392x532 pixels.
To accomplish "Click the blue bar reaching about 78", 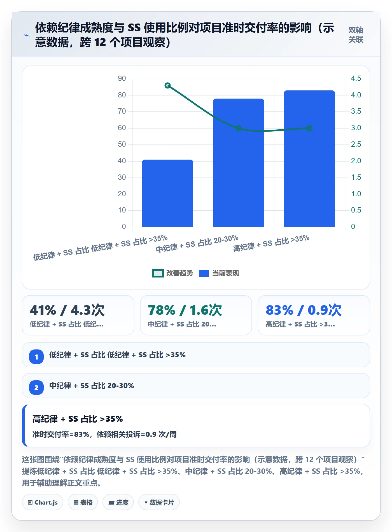I will pyautogui.click(x=238, y=163).
